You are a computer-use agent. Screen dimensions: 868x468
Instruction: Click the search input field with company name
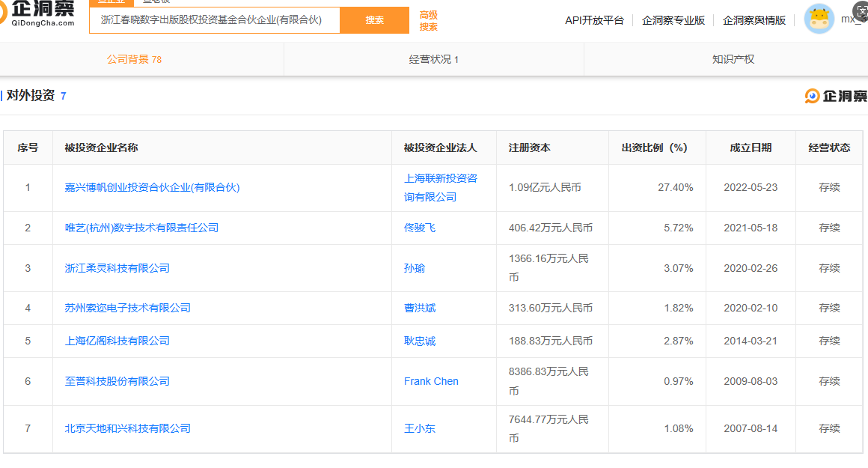point(215,20)
